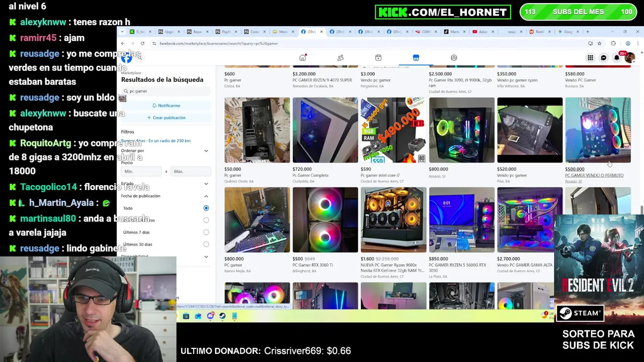Open the $490.000 promo PC thumbnail
Screen dimensions: 644x362
point(393,130)
